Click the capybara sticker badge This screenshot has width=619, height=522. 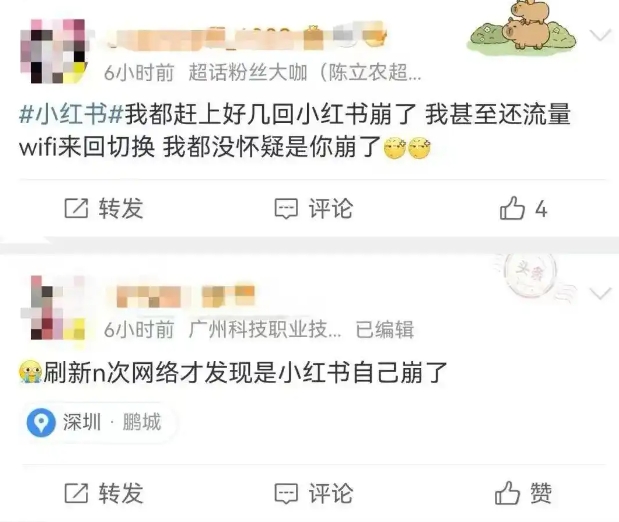[521, 26]
